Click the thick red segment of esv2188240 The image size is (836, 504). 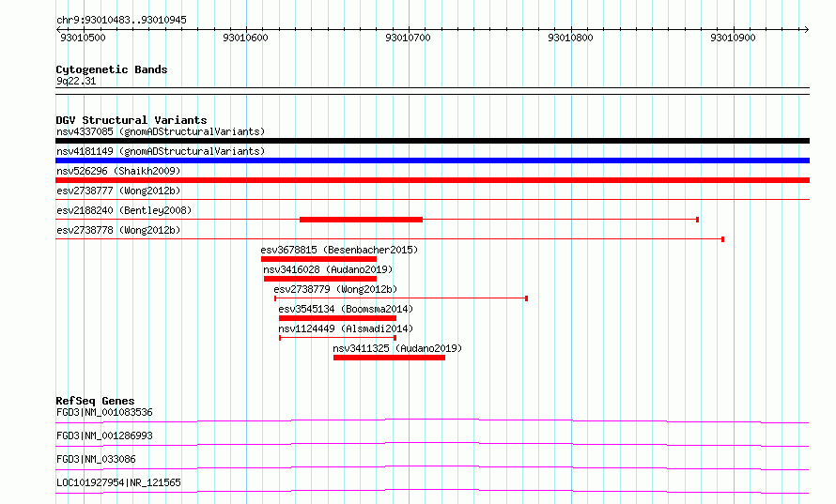coord(361,220)
